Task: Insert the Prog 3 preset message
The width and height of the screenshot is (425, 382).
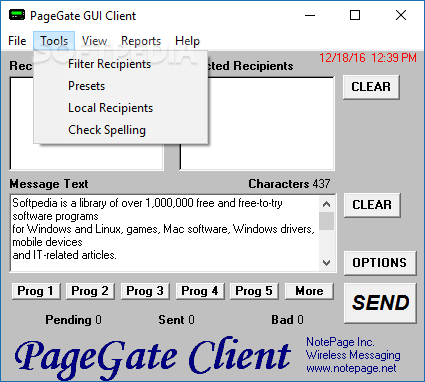Action: point(145,291)
